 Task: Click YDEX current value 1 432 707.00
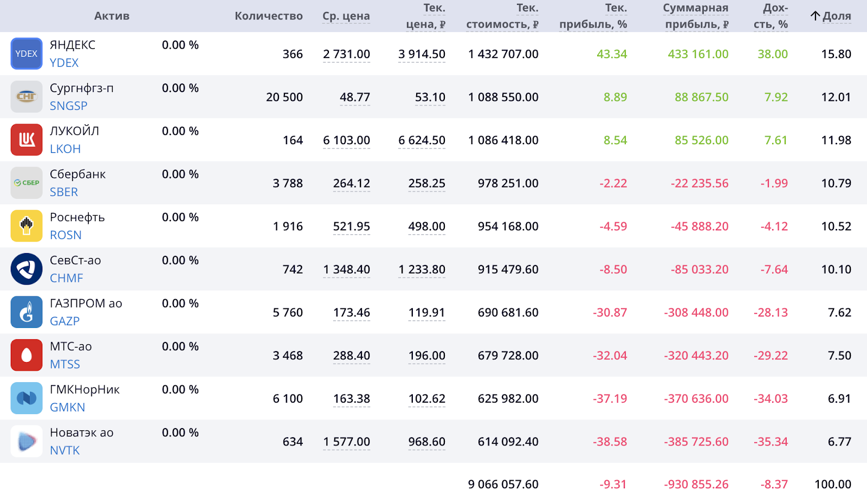click(x=503, y=54)
